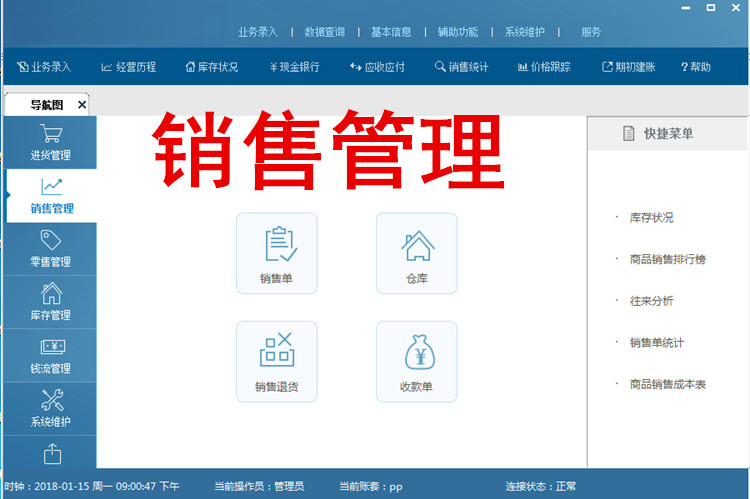
Task: Open 钱流管理 in the sidebar
Action: point(51,355)
